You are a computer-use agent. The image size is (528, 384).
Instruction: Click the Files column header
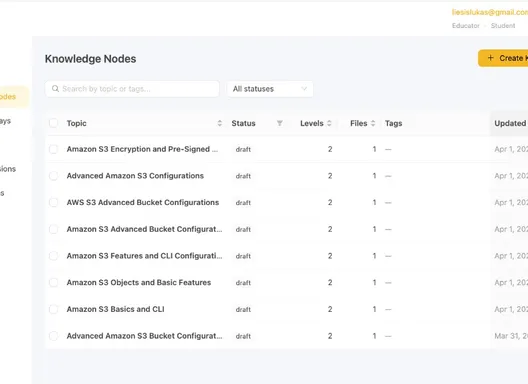tap(359, 123)
